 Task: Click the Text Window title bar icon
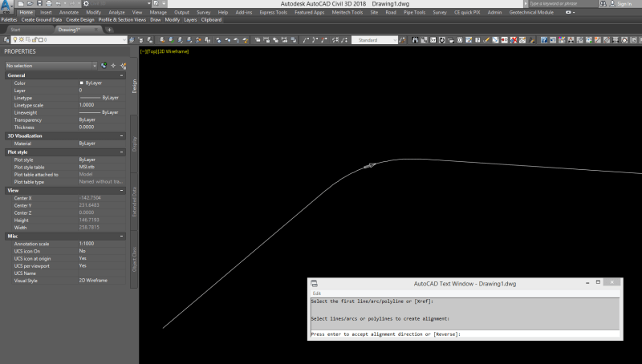coord(314,284)
